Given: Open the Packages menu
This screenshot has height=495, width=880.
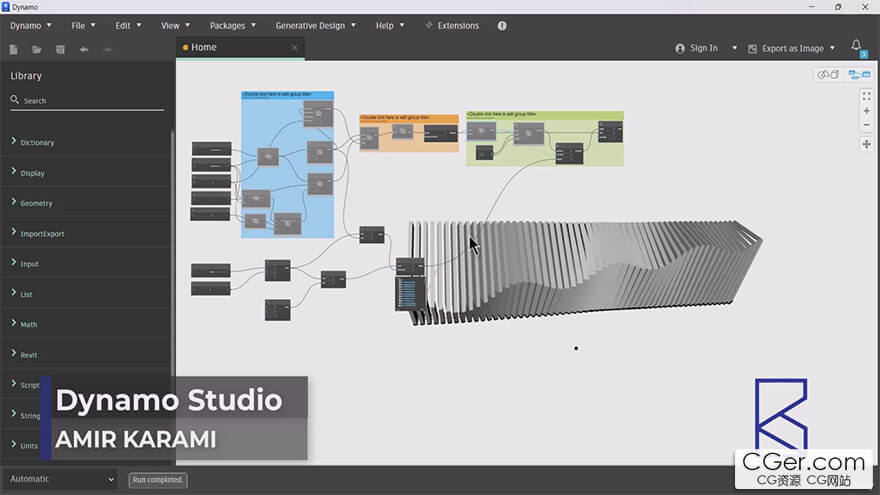Looking at the screenshot, I should [x=232, y=26].
